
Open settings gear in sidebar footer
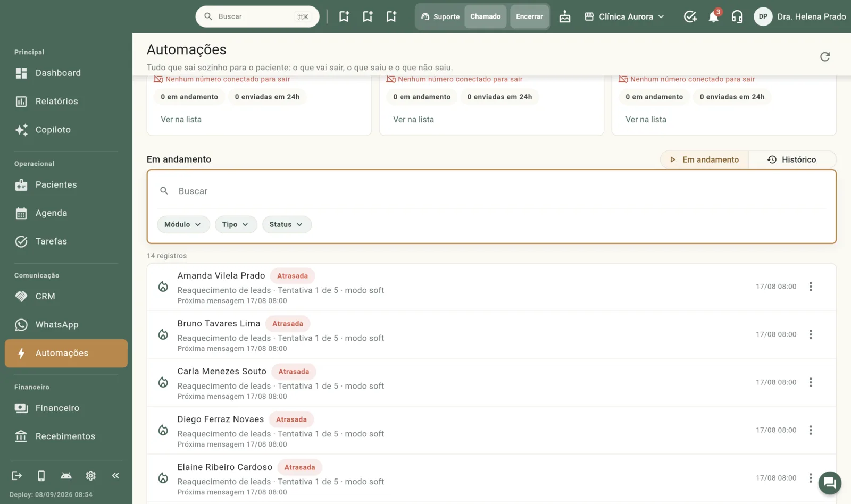91,475
